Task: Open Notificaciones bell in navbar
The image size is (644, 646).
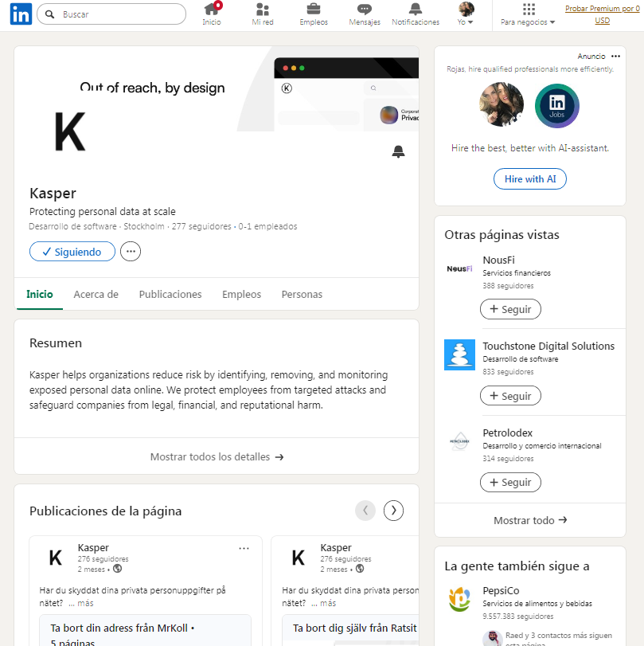Action: 416,14
